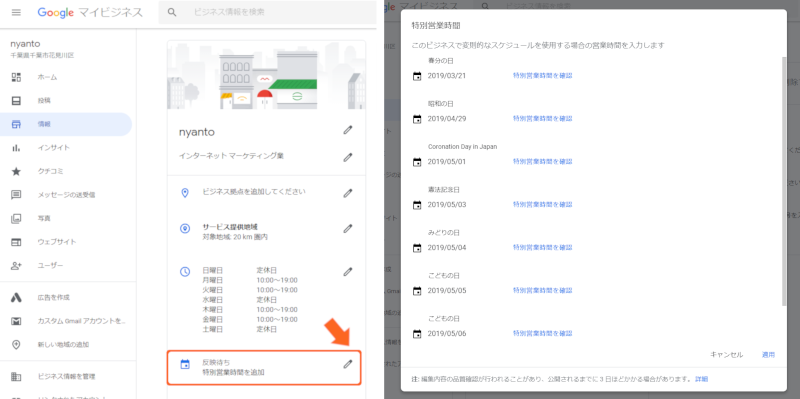Edit the business name nyanto with pencil
Image resolution: width=800 pixels, height=399 pixels.
[x=347, y=130]
